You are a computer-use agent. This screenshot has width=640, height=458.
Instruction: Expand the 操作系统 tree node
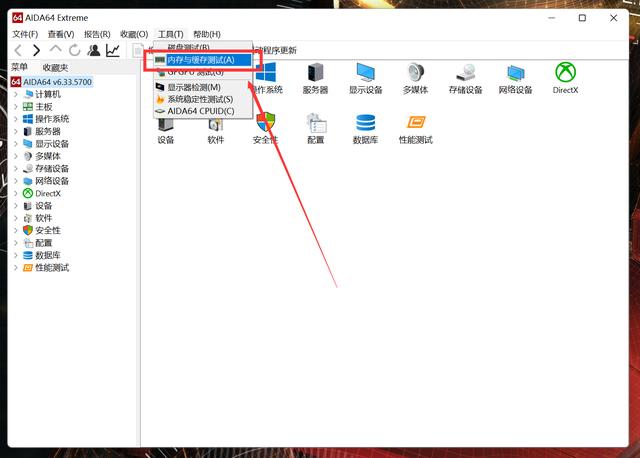pos(16,119)
